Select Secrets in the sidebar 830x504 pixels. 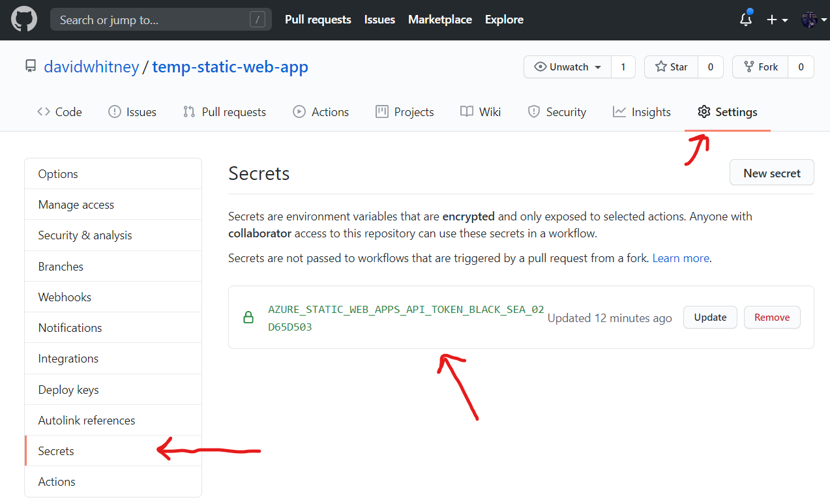click(x=113, y=451)
